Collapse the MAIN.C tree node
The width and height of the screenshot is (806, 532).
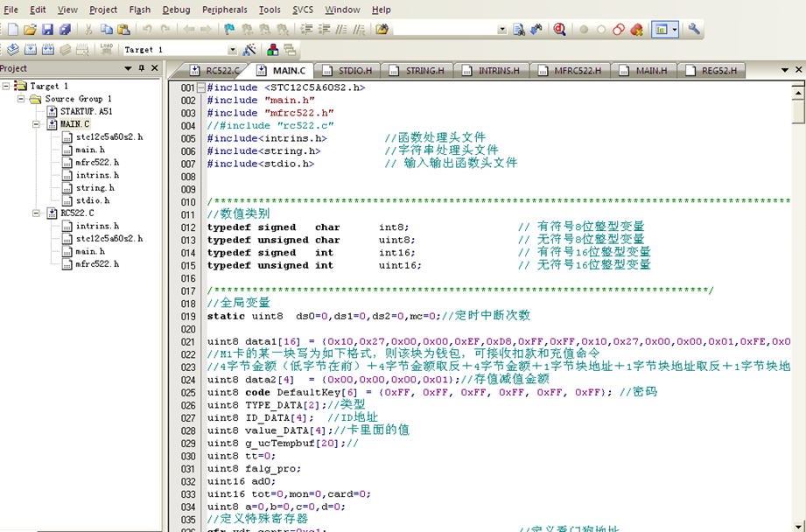38,124
